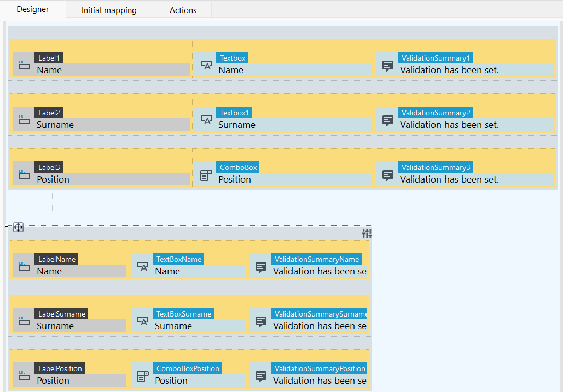Select the ValidationSummaryPosition name tag
563x392 pixels.
(x=319, y=368)
